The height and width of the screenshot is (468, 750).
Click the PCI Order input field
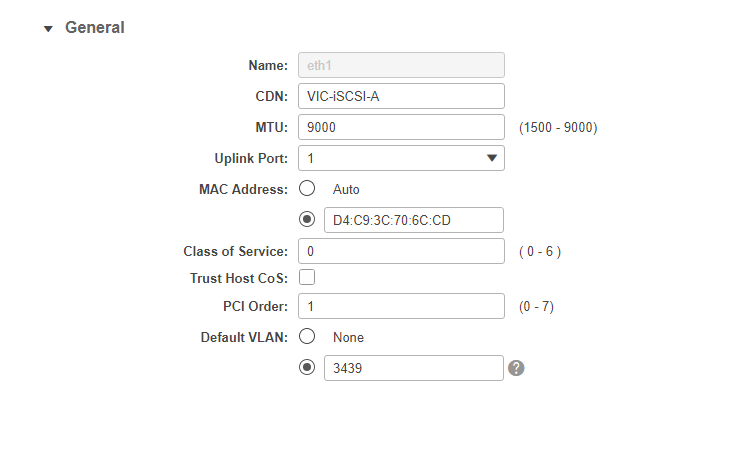400,306
